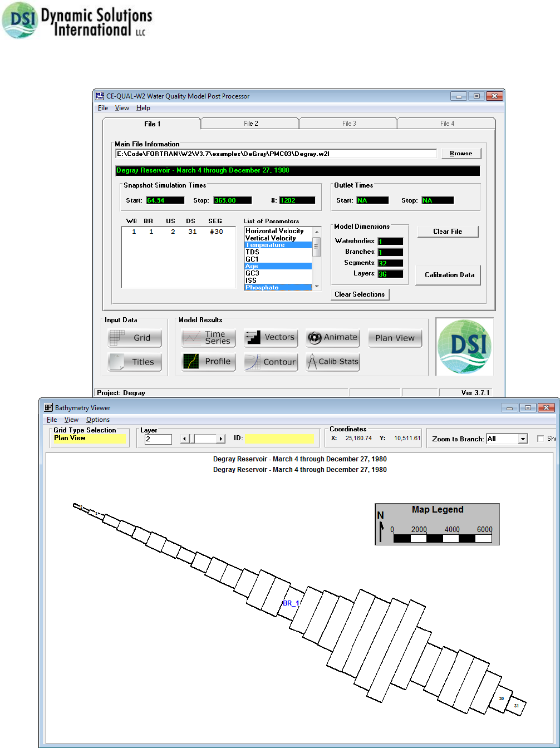
Task: Open the Contour plot button
Action: tap(271, 362)
